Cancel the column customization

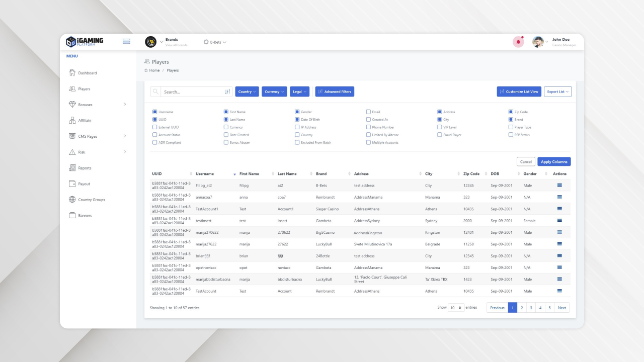(x=526, y=161)
